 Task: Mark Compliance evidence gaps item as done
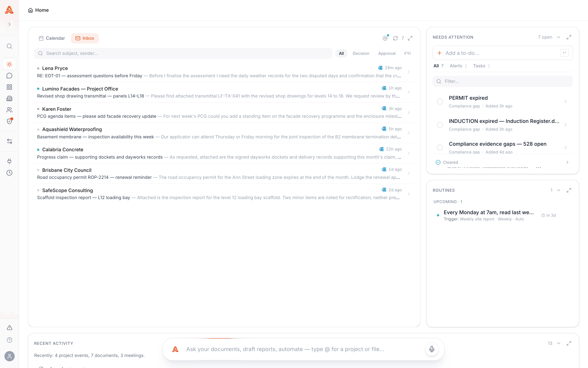pos(440,148)
